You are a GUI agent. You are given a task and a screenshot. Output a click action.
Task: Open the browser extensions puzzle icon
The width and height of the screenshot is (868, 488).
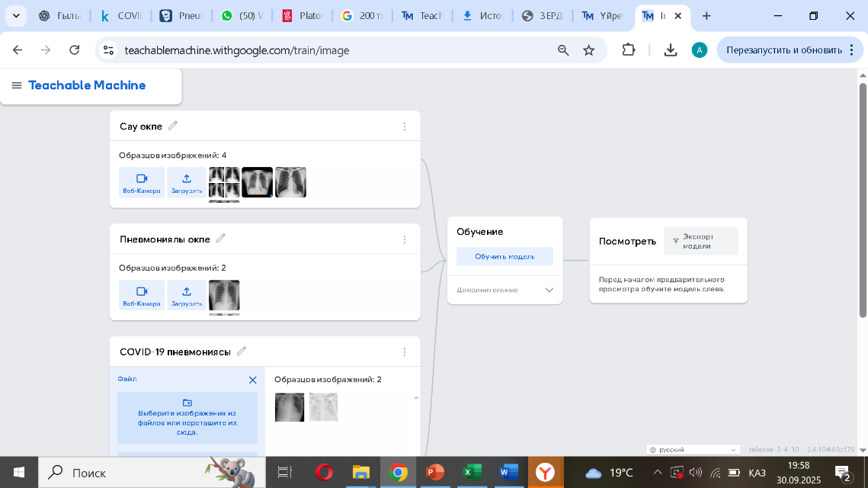click(x=628, y=50)
